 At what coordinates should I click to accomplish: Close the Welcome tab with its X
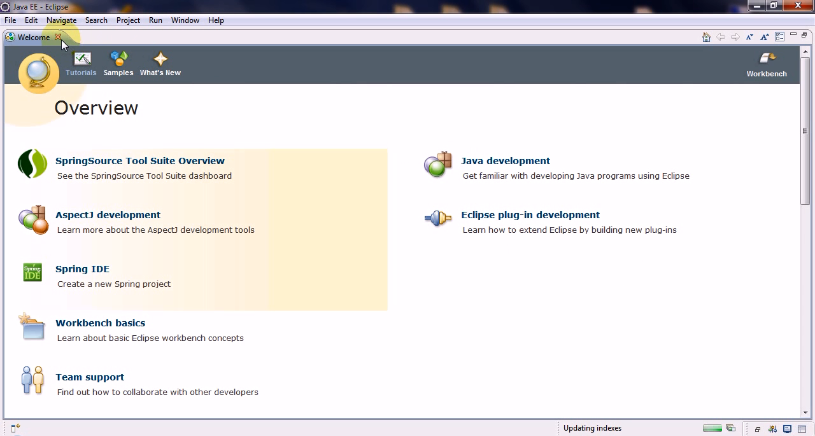tap(58, 37)
